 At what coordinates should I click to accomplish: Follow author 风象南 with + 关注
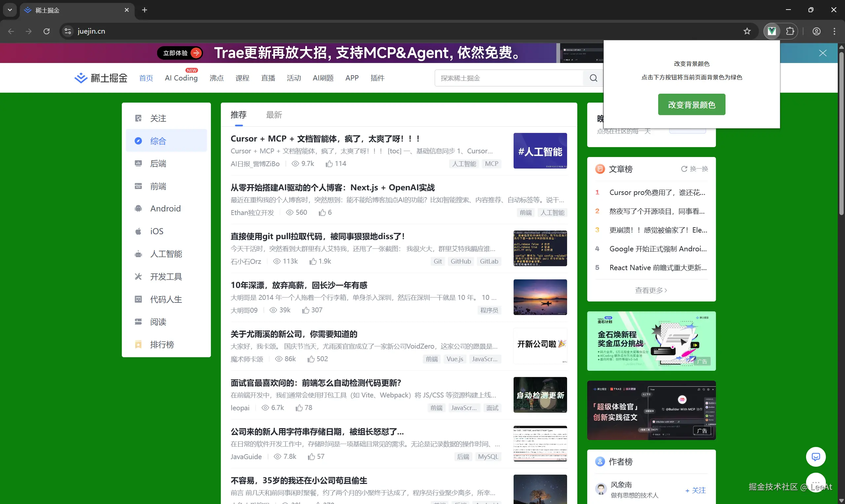coord(695,490)
